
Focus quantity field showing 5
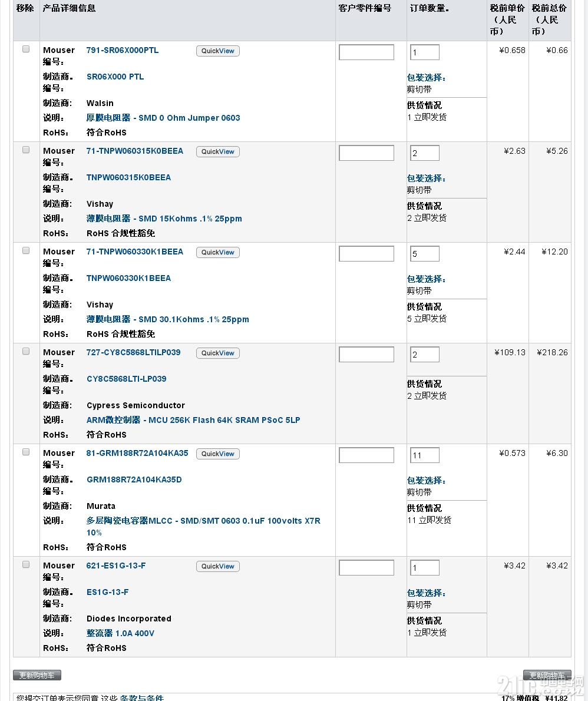click(425, 253)
